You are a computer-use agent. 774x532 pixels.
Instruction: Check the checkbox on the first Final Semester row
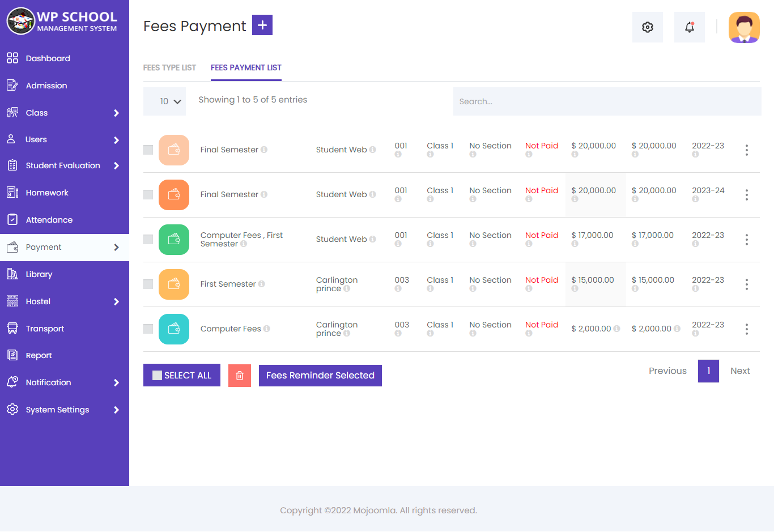tap(148, 150)
